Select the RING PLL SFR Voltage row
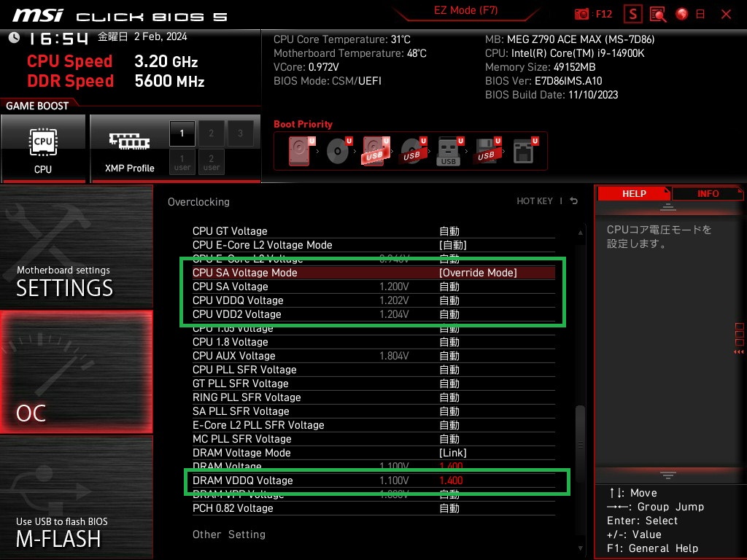The width and height of the screenshot is (747, 560). tap(373, 397)
